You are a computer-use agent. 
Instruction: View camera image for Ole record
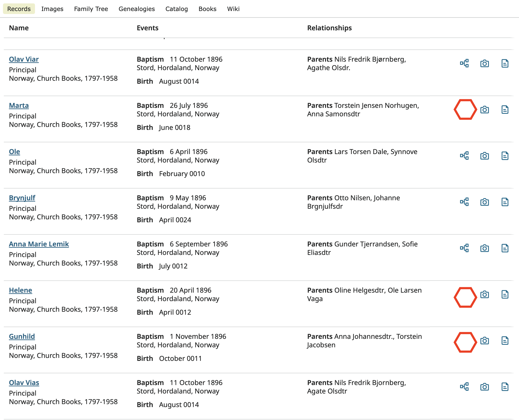click(x=484, y=156)
